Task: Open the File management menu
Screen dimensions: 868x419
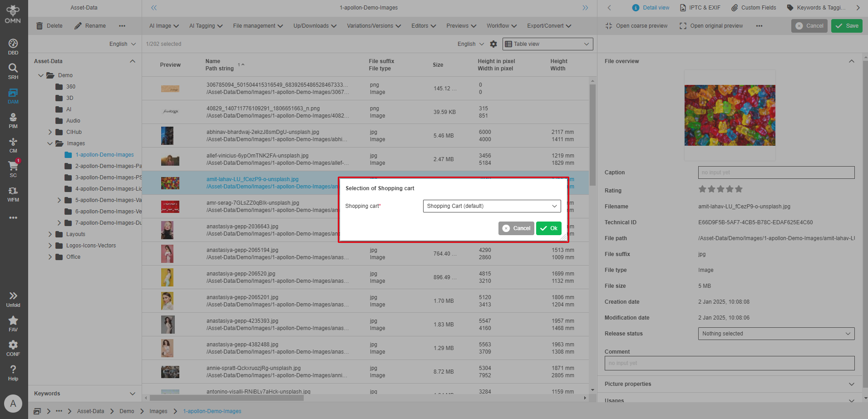Action: (258, 26)
